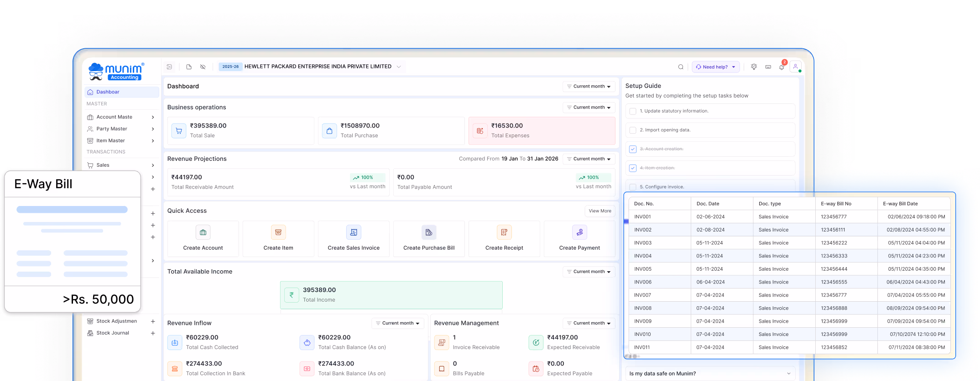Select the INV005 row in e-way table

pyautogui.click(x=642, y=269)
